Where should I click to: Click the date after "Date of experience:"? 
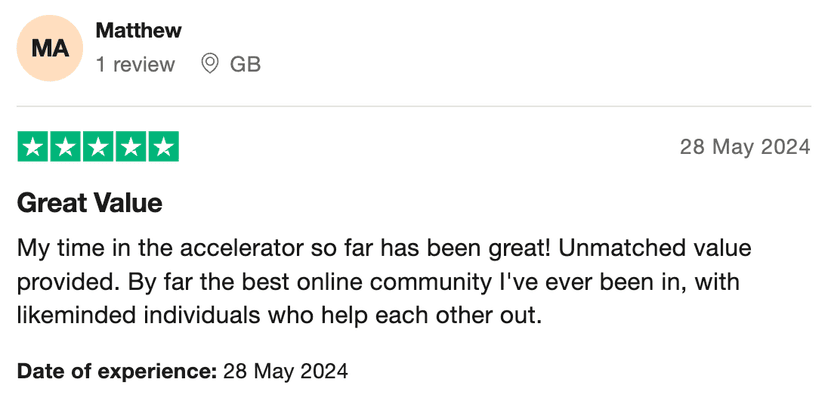coord(285,372)
